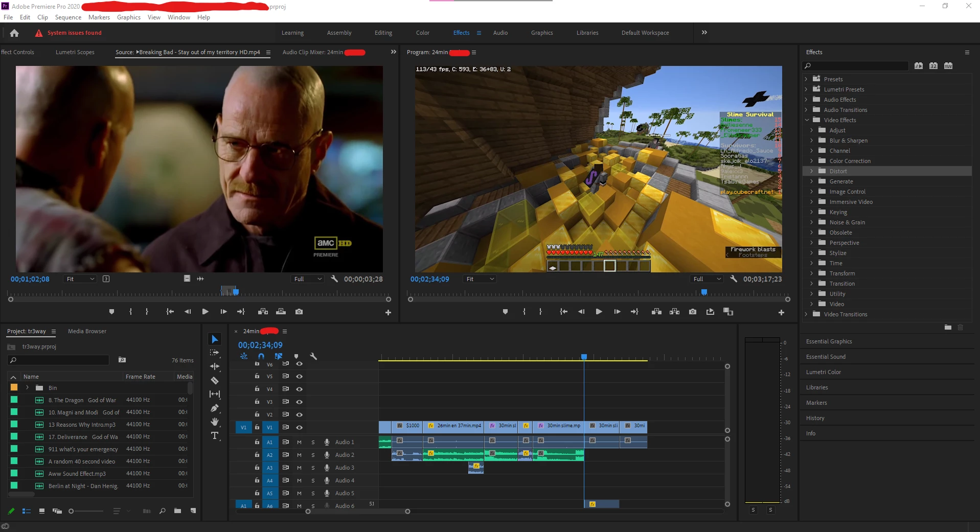
Task: Filter Effects by Accelerated Effects icon
Action: tap(919, 66)
